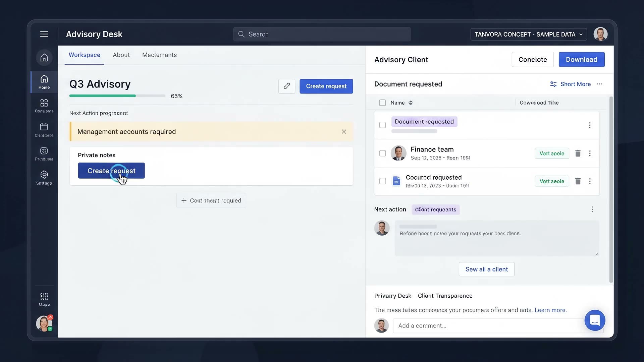644x362 pixels.
Task: Follow the Learn more link
Action: click(x=550, y=310)
